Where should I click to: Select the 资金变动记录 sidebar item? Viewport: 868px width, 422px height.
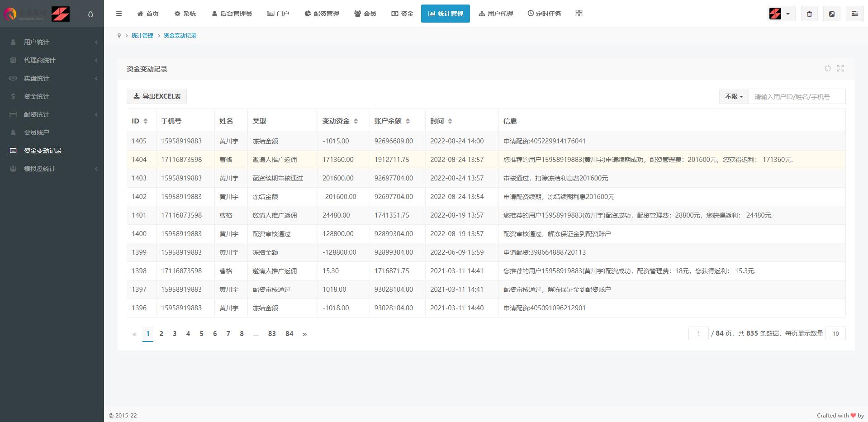(x=43, y=151)
